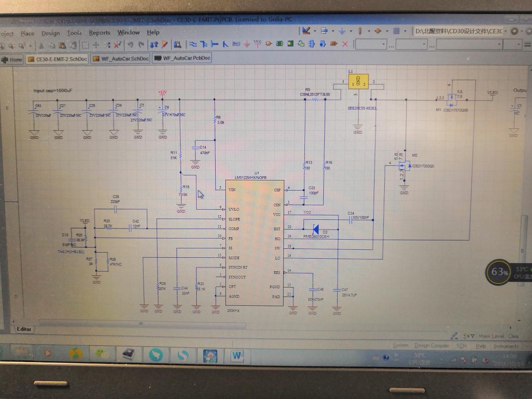The image size is (532, 399).
Task: Open the drawing utilities dropdown arrow
Action: [x=315, y=31]
